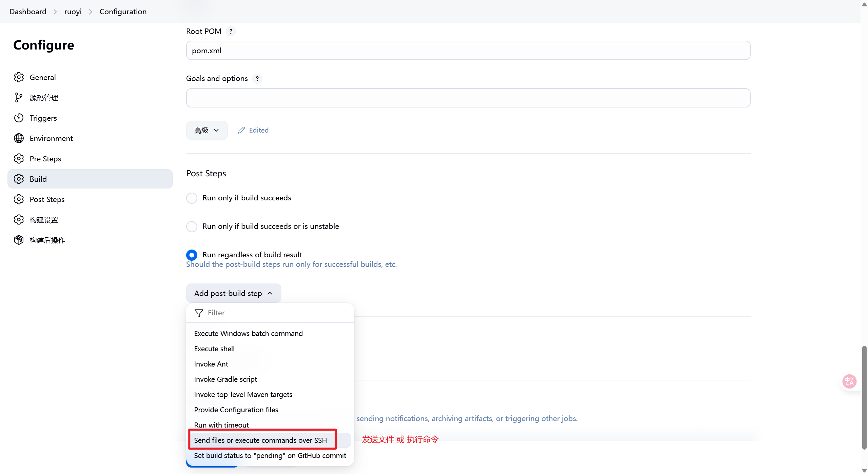This screenshot has height=474, width=868.
Task: Select Run only if succeeds or unstable
Action: 192,226
